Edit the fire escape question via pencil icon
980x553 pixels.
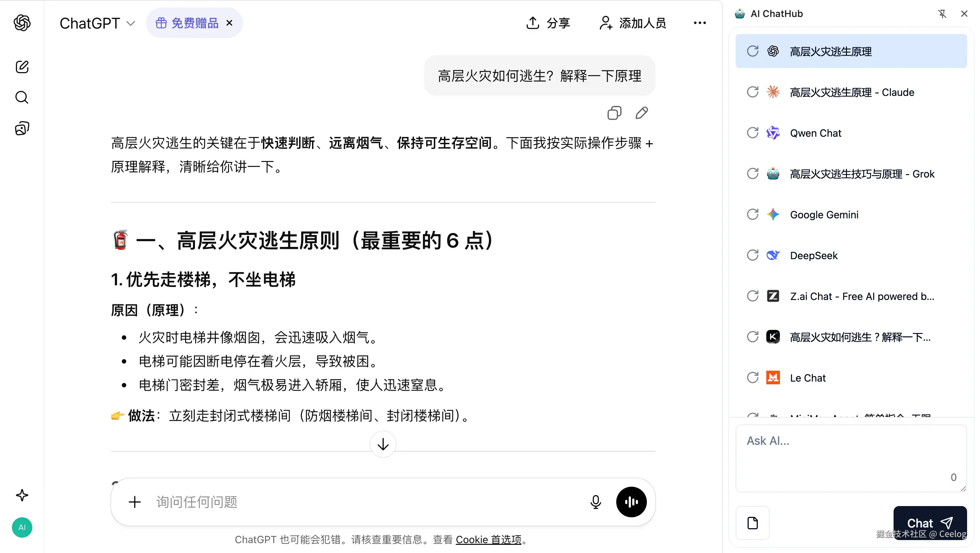coord(641,113)
